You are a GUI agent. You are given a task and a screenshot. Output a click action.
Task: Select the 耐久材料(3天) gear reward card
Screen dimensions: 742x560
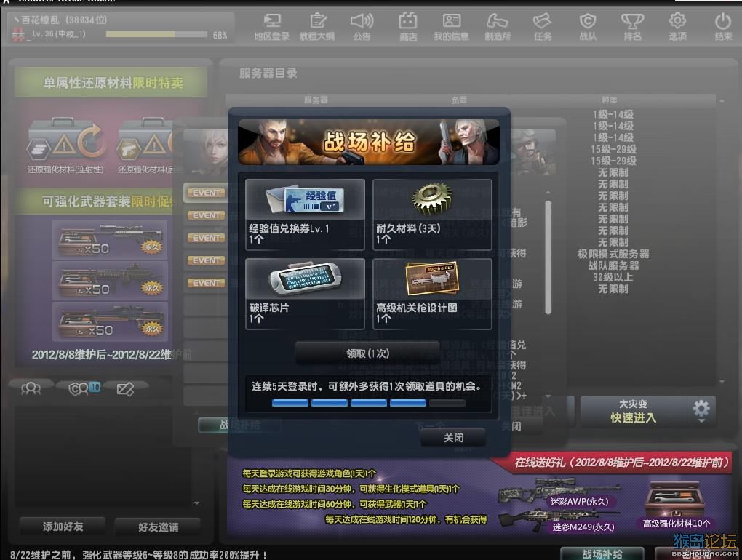(432, 215)
